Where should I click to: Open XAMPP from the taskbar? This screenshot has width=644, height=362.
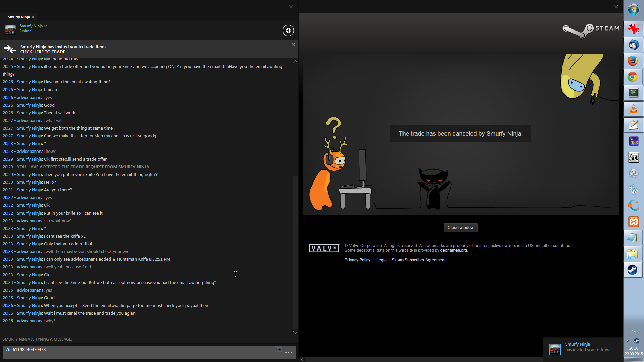(x=633, y=222)
